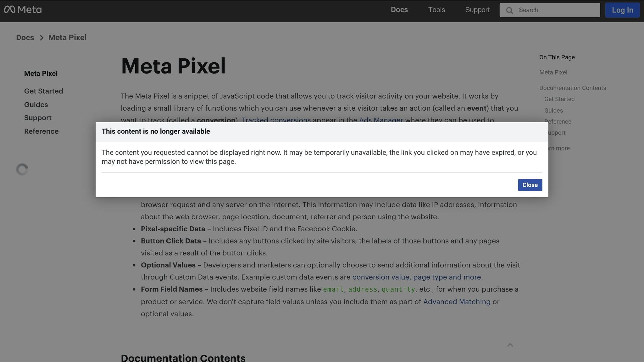
Task: Open the Ads Manager link
Action: tap(381, 120)
